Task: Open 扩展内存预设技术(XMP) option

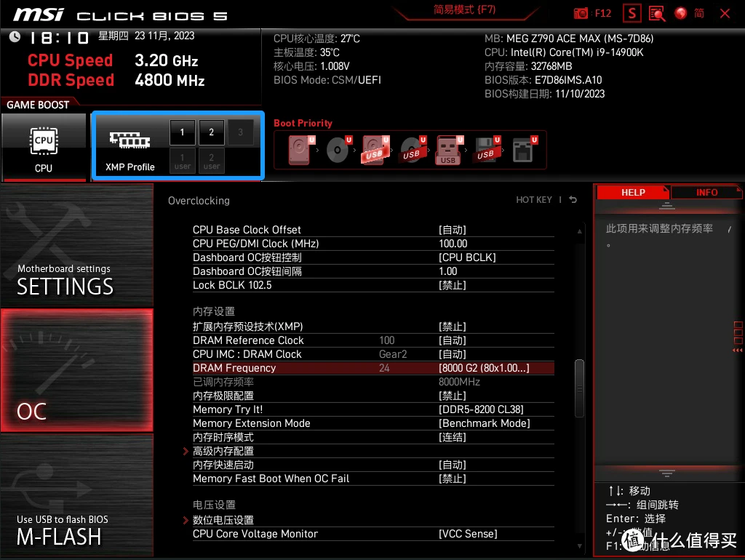Action: [373, 327]
